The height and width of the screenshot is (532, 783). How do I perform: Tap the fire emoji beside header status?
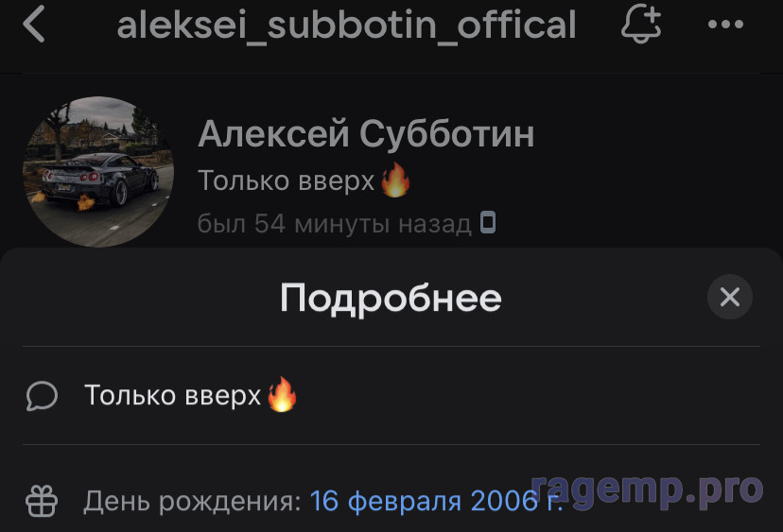(395, 180)
